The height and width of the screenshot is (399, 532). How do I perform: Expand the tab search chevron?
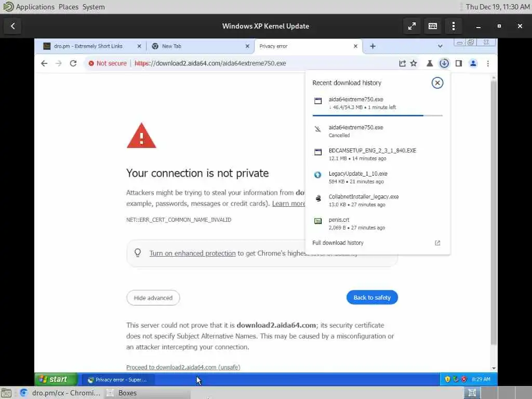pyautogui.click(x=440, y=46)
